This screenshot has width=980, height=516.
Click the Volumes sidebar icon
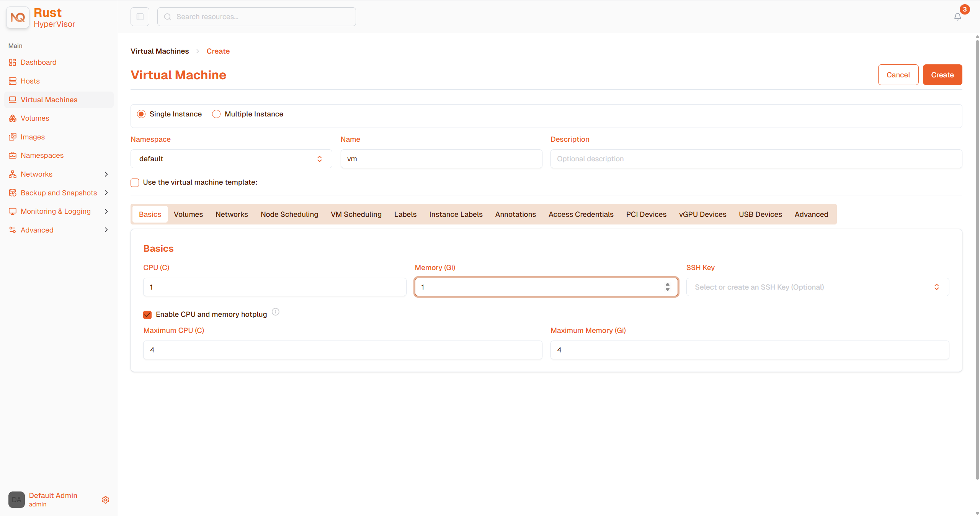[x=13, y=118]
